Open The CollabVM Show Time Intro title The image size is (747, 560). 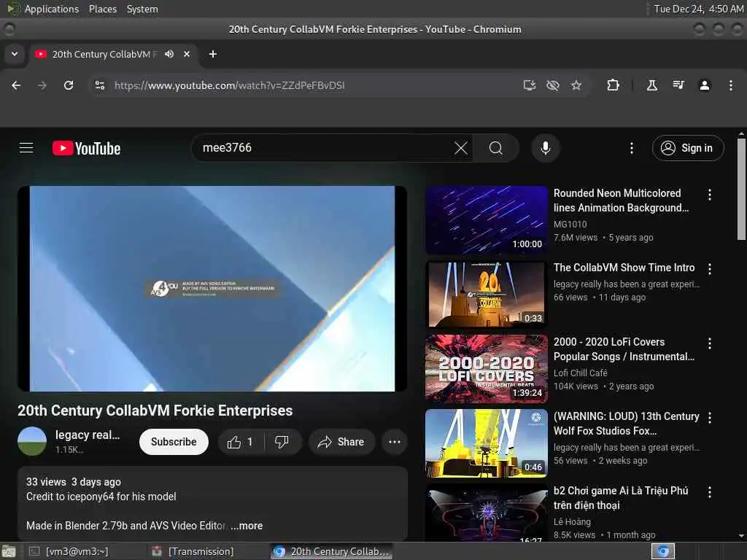(x=624, y=268)
